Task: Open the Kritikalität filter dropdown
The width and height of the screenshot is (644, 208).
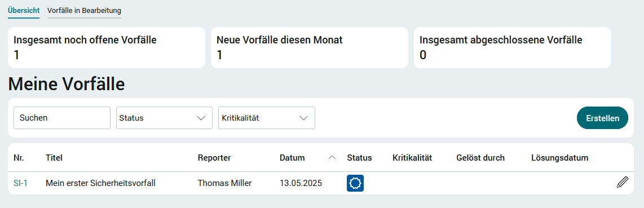Action: [267, 118]
